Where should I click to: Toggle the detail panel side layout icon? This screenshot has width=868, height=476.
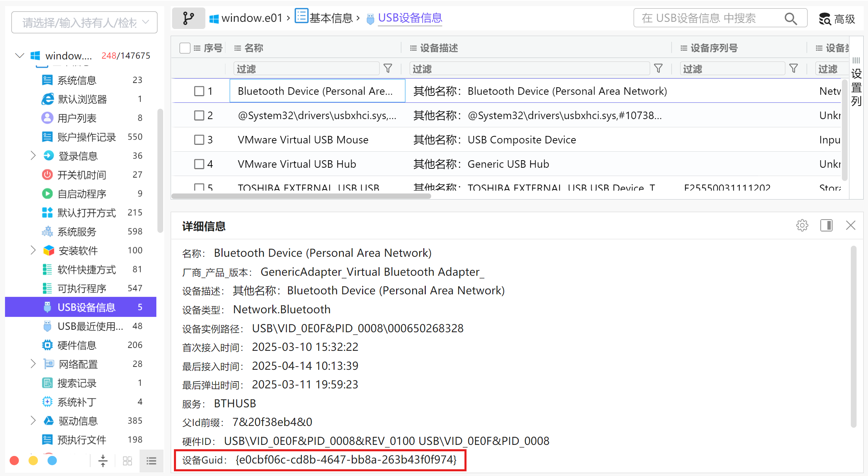(x=826, y=226)
